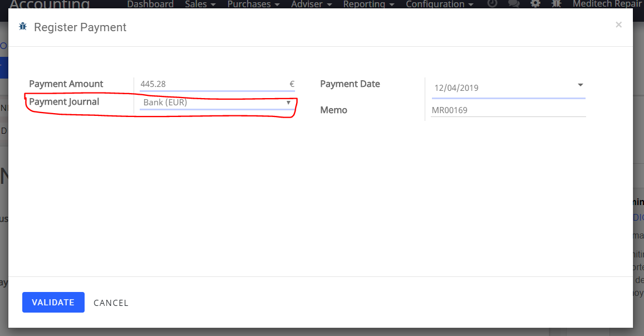The image size is (644, 336).
Task: Click the Payment Journal label
Action: [x=64, y=102]
